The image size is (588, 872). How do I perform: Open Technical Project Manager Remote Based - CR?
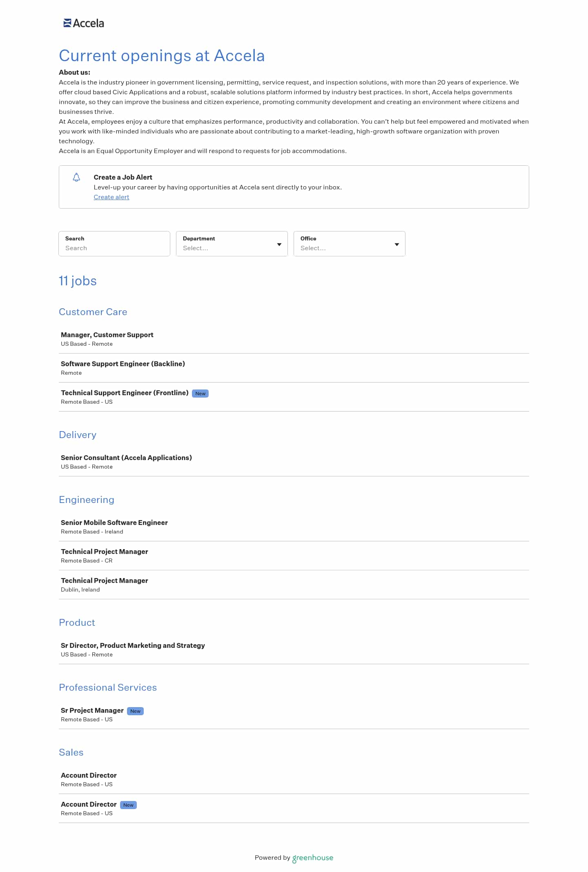105,552
